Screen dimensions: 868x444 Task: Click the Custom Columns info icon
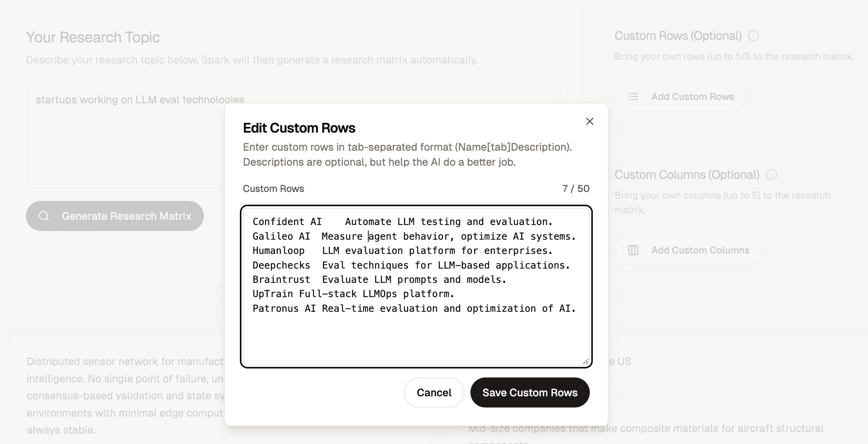point(771,175)
